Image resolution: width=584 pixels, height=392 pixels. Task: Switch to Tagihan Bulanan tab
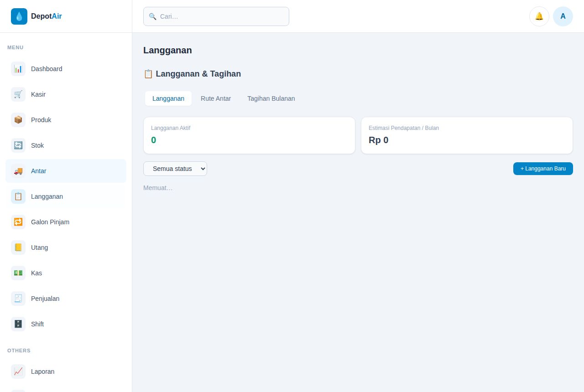tap(271, 98)
